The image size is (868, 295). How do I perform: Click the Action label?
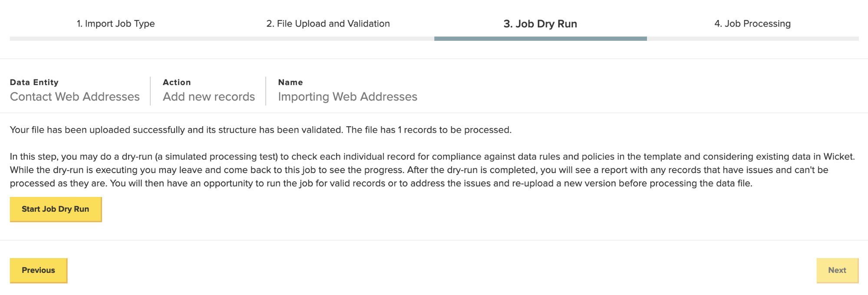(x=176, y=82)
